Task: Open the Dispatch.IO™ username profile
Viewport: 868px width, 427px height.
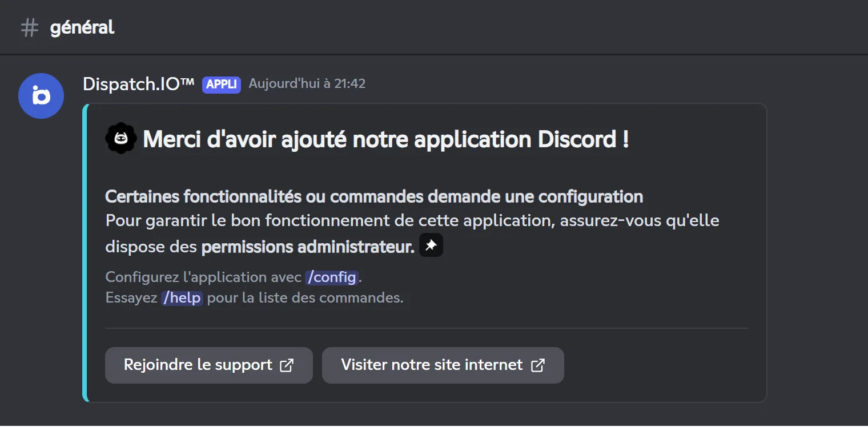Action: [x=139, y=84]
